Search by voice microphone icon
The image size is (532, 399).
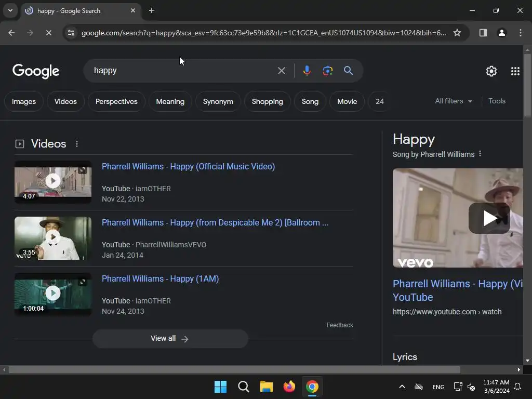307,71
